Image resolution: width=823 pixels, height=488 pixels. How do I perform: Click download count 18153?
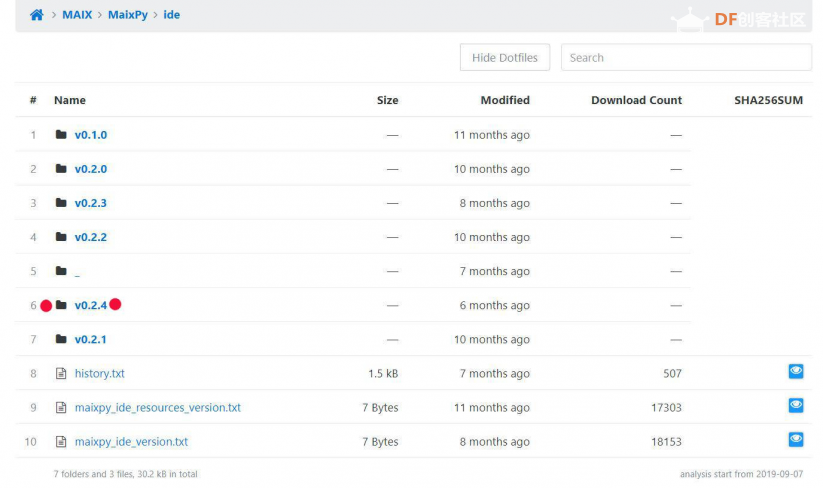pos(667,442)
